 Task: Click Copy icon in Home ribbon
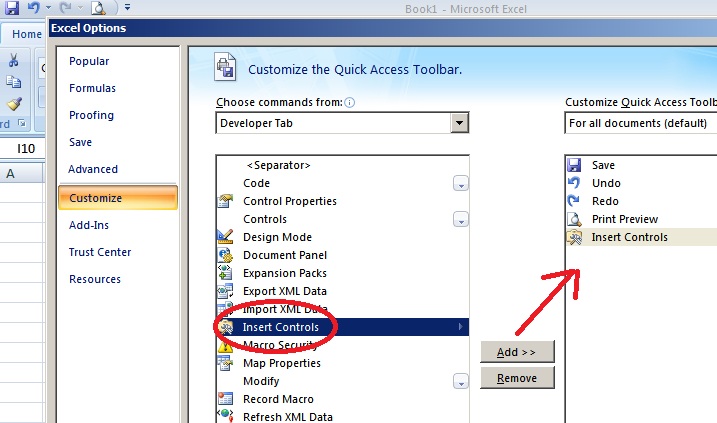point(14,82)
